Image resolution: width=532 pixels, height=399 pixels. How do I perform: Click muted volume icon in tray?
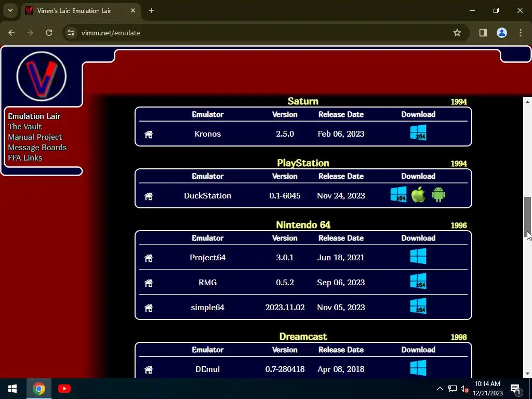464,389
